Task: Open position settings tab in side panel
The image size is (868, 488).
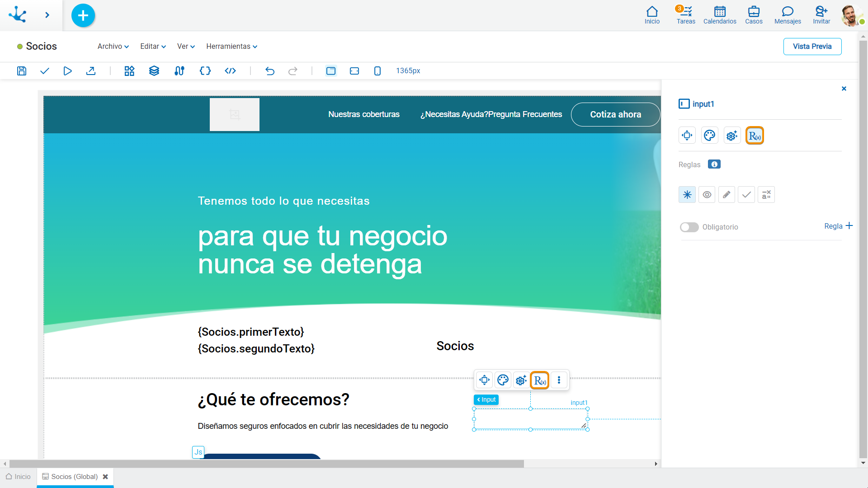Action: pyautogui.click(x=687, y=136)
